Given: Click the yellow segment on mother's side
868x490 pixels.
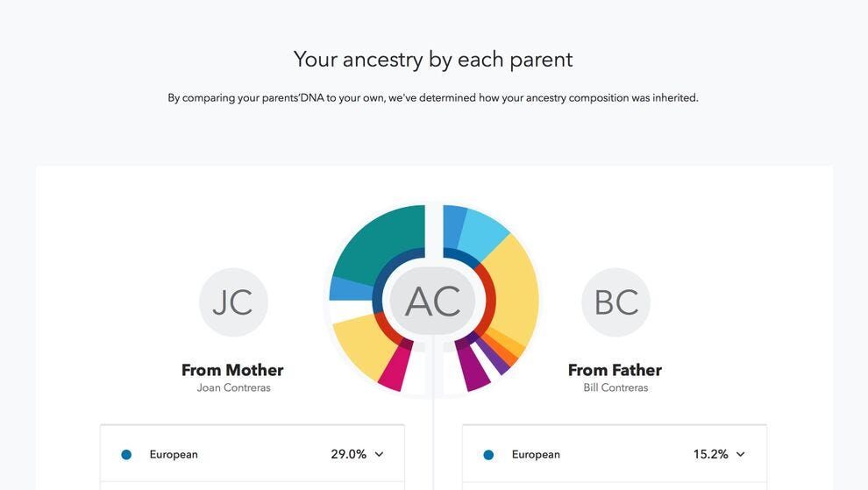Looking at the screenshot, I should [364, 346].
